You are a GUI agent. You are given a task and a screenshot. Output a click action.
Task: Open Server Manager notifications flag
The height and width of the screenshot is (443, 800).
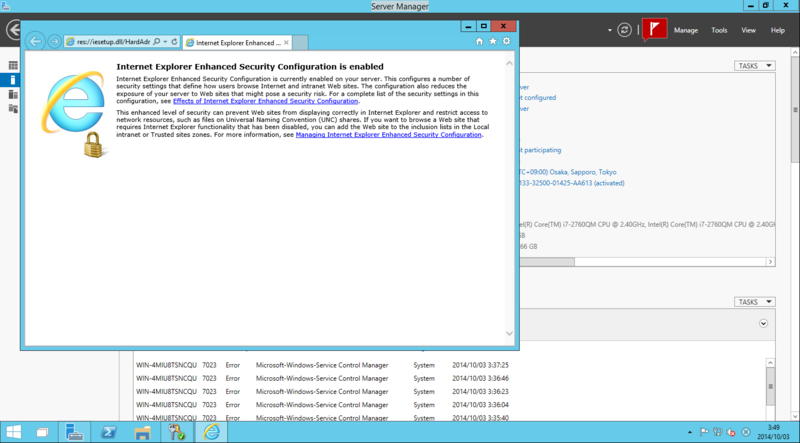coord(655,29)
